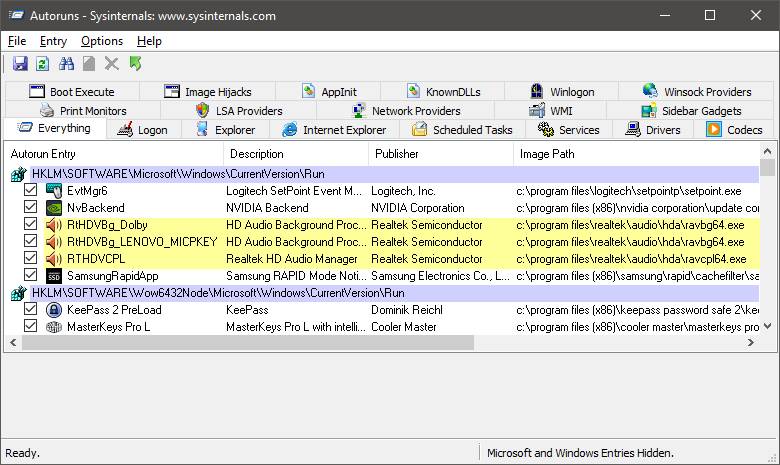Screen dimensions: 780x465
Task: Toggle the SamsungRapidApp checkbox
Action: point(30,275)
